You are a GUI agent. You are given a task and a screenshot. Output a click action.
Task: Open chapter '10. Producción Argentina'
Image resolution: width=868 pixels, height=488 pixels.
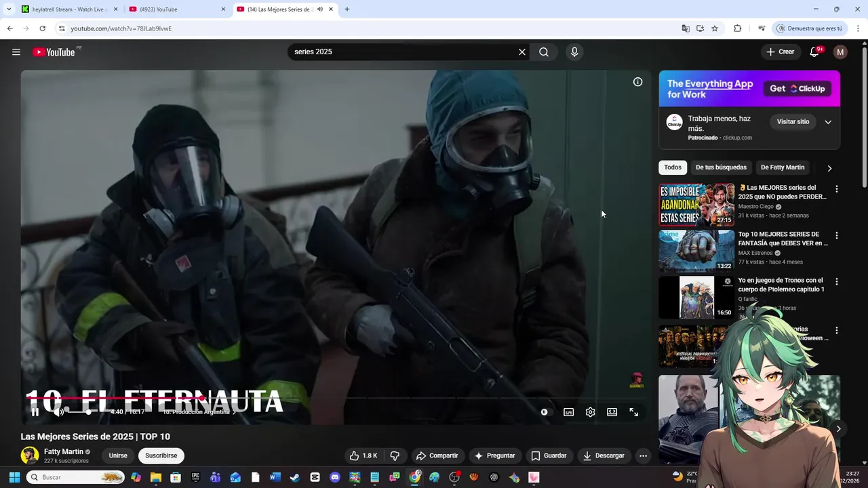[x=198, y=412]
